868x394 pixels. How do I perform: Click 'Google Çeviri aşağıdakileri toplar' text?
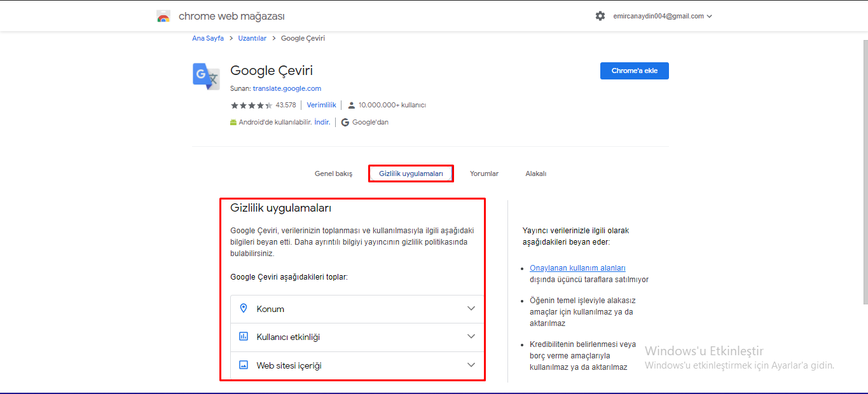pos(289,277)
